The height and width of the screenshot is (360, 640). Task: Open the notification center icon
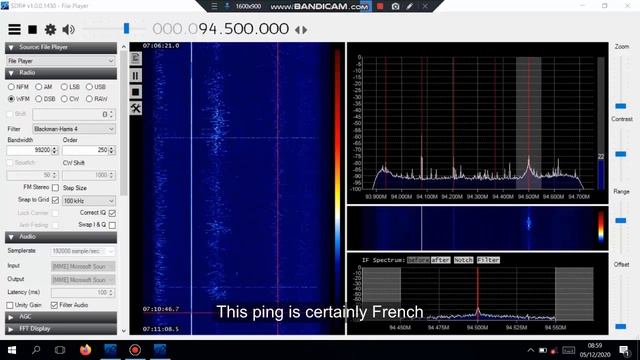[x=624, y=350]
